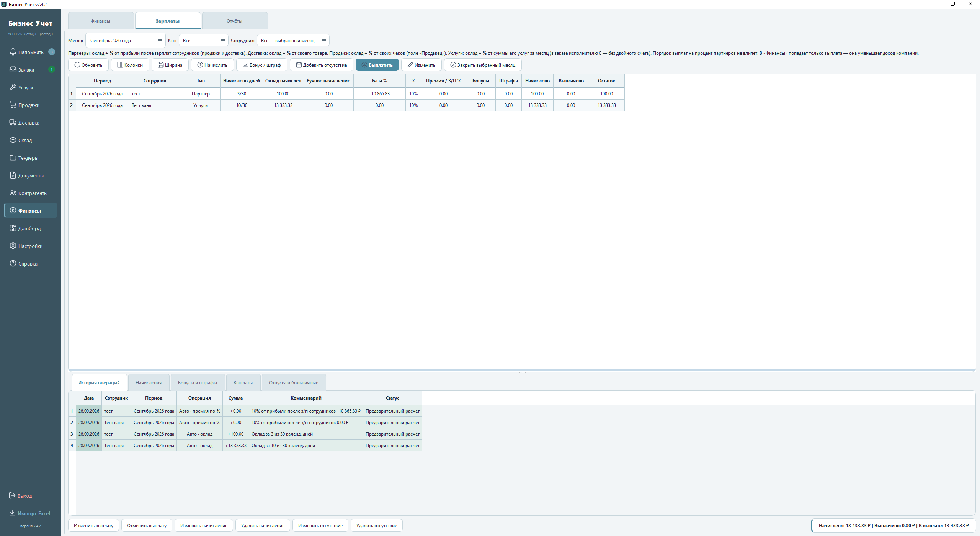Screen dimensions: 980x536
Task: Click the Отменить выплату button
Action: point(147,525)
